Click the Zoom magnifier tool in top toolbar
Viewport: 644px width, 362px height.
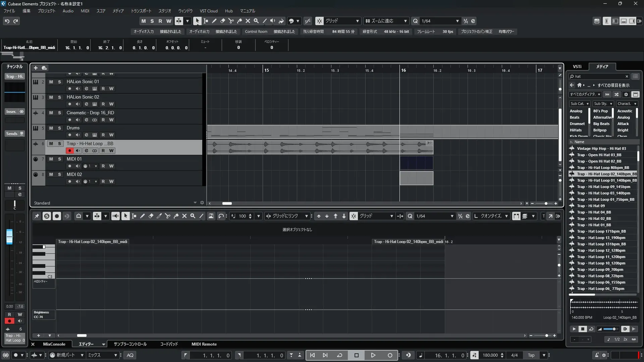click(256, 21)
